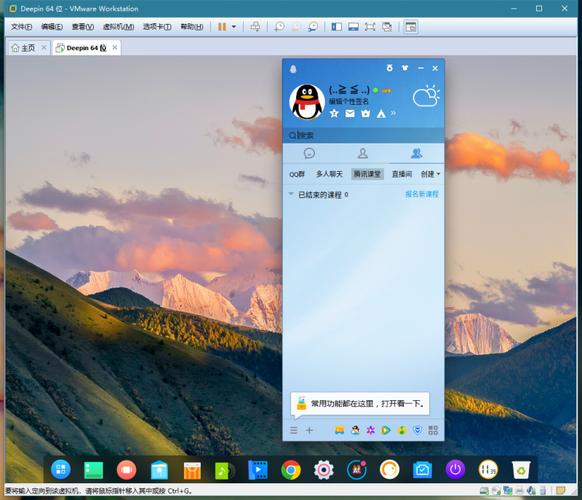
Task: Click the plus add icon in QQ bottom bar
Action: pyautogui.click(x=309, y=430)
